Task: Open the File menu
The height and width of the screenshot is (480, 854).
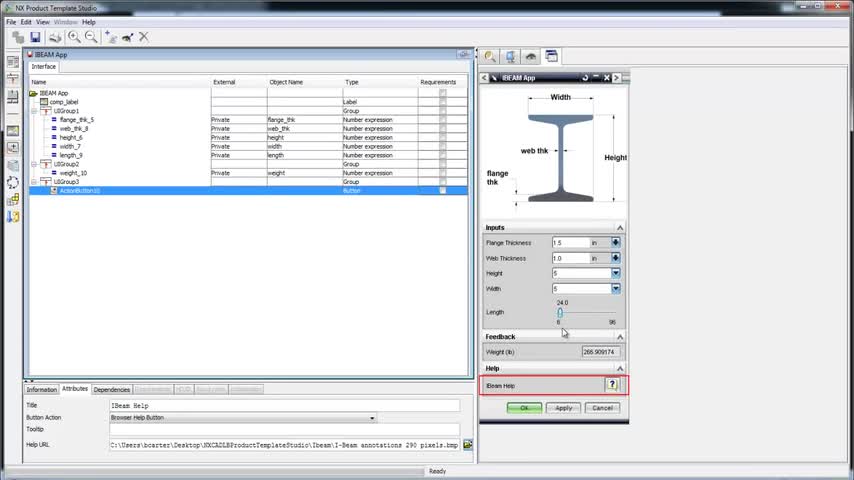Action: coord(11,22)
